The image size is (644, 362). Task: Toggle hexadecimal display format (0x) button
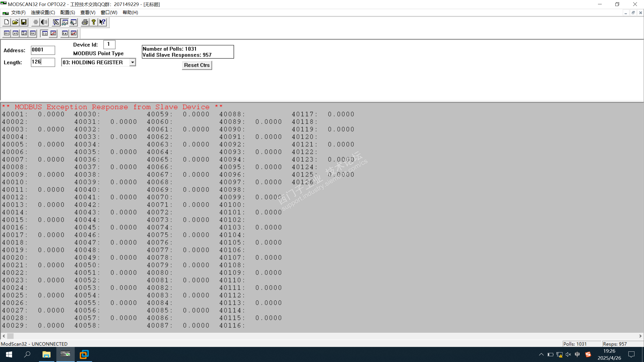coord(33,33)
